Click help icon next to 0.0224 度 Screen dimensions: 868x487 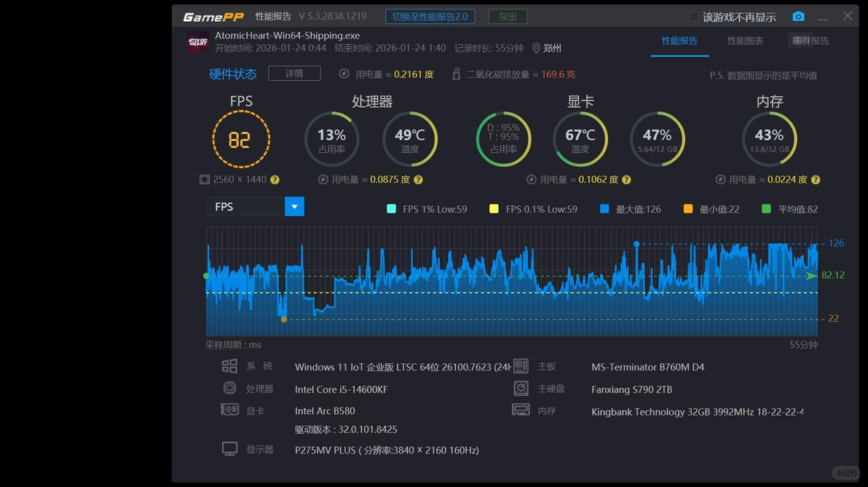pyautogui.click(x=816, y=180)
